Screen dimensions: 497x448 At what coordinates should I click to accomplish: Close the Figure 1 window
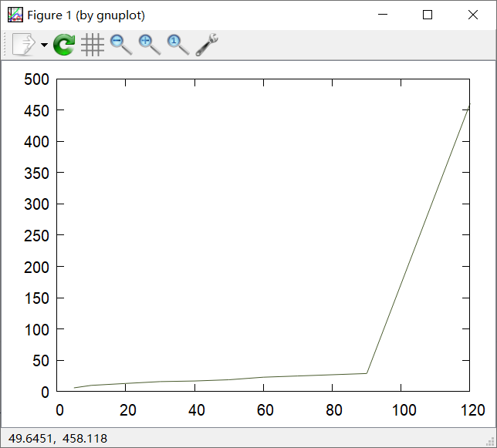(x=473, y=15)
